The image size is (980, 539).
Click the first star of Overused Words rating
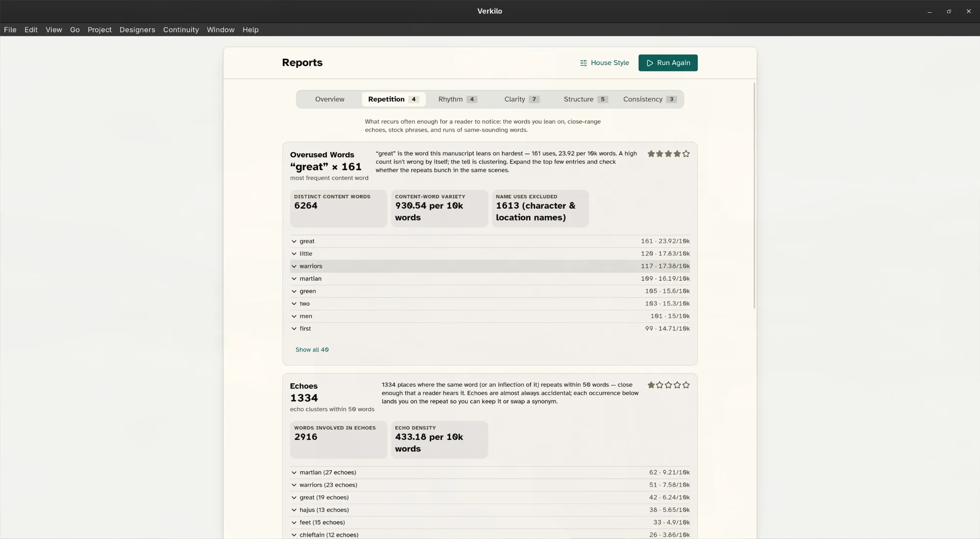pos(651,154)
